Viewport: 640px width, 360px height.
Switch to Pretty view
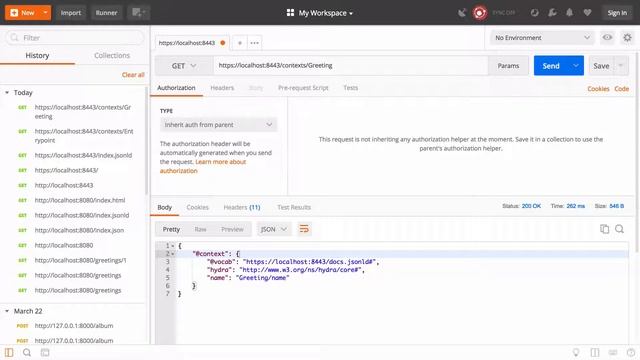click(x=171, y=229)
